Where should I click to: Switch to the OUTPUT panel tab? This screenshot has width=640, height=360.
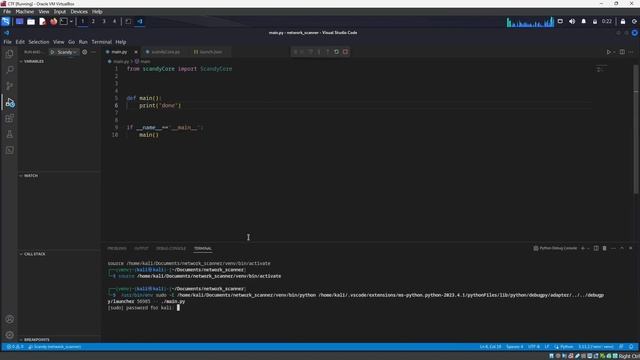141,248
